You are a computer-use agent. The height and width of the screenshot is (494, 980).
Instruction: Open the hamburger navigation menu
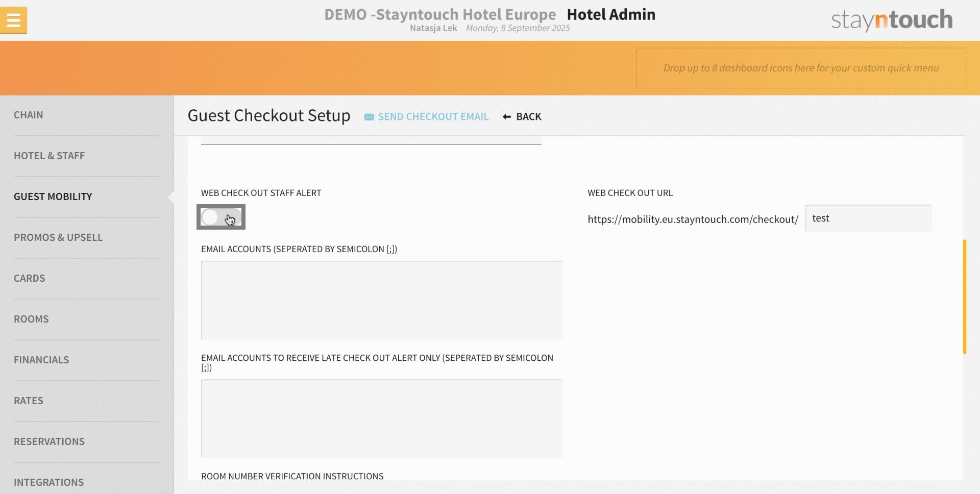[13, 20]
